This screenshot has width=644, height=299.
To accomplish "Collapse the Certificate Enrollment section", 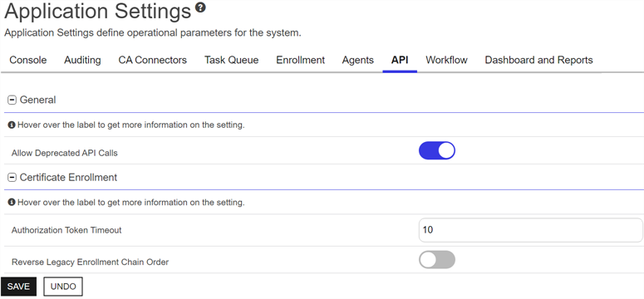I will point(12,178).
